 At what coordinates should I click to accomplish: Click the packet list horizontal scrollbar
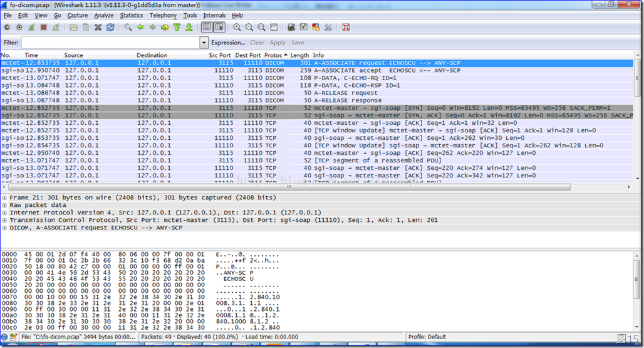click(289, 187)
